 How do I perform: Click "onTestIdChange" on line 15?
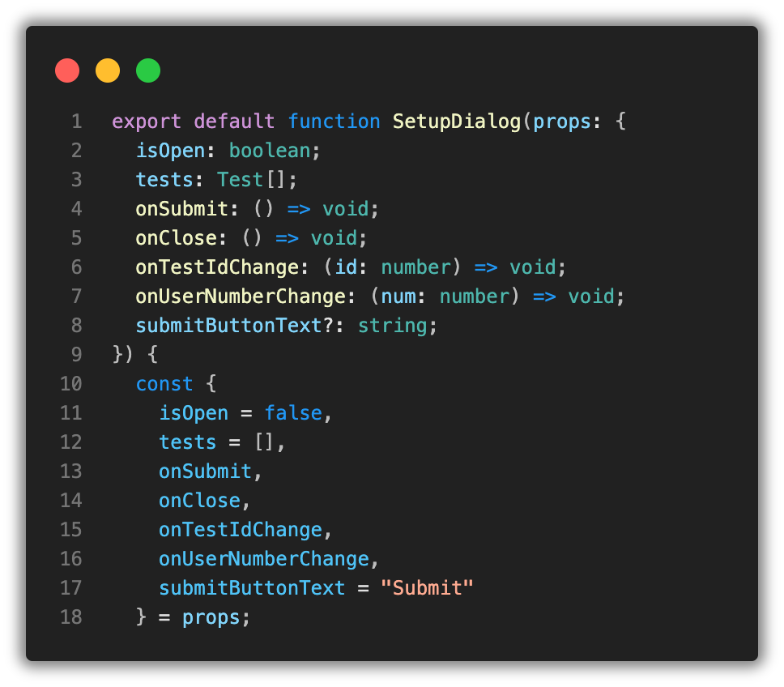241,530
